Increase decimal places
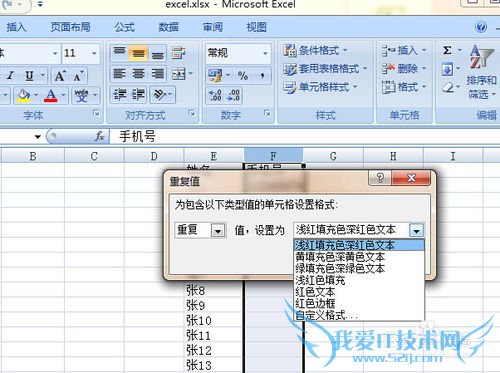500x373 pixels. 215,96
